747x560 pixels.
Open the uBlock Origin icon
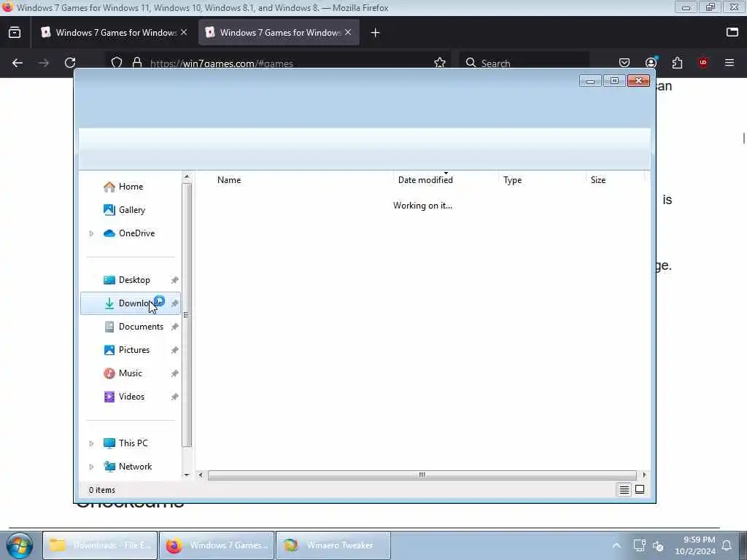coord(703,63)
